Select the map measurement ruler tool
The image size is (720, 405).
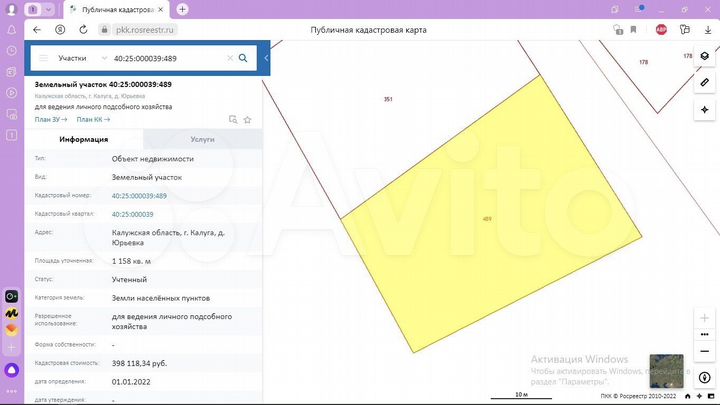704,83
